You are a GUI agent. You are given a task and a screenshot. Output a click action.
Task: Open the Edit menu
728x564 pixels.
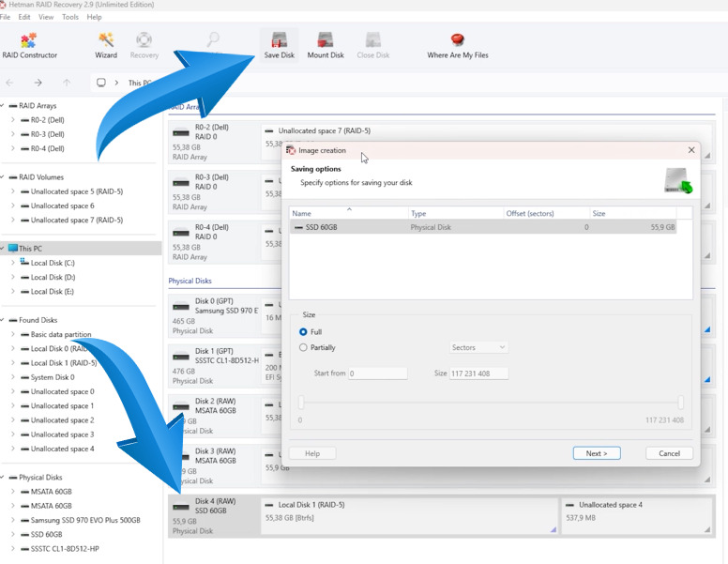24,17
